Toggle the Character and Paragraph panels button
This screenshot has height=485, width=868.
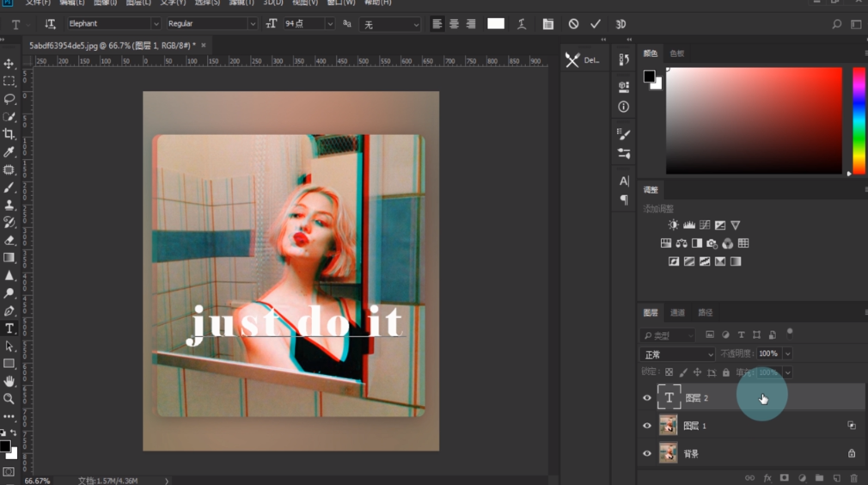click(547, 24)
